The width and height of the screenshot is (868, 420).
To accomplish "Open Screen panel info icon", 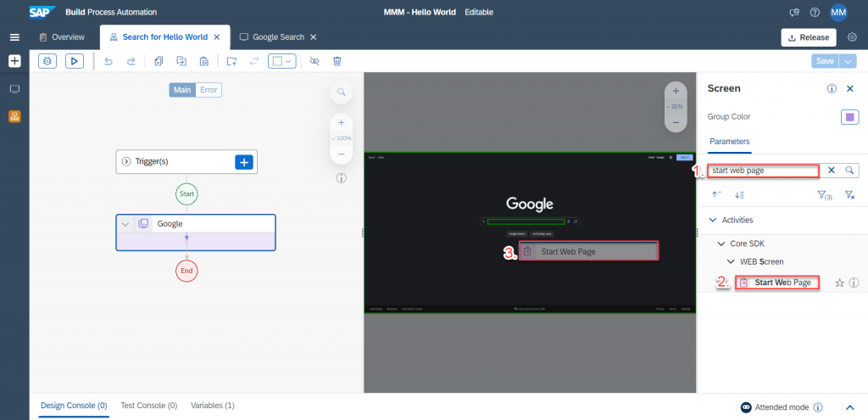I will click(x=832, y=88).
